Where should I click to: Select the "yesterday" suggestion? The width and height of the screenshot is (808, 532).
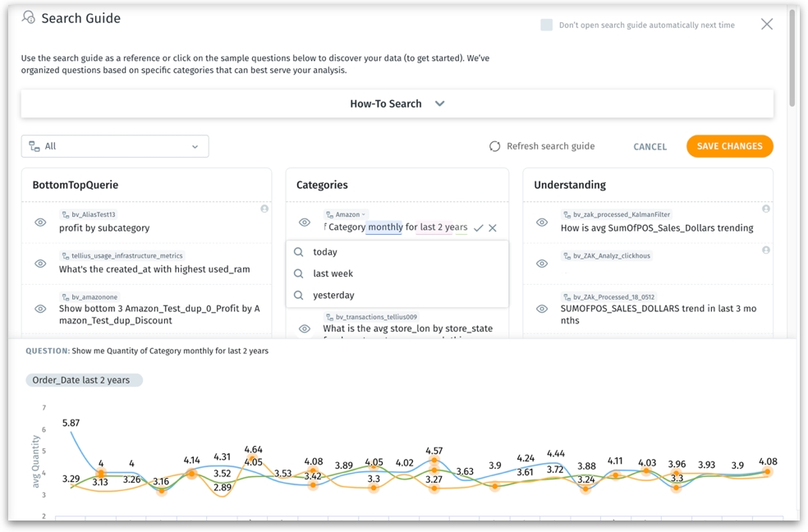click(x=333, y=295)
